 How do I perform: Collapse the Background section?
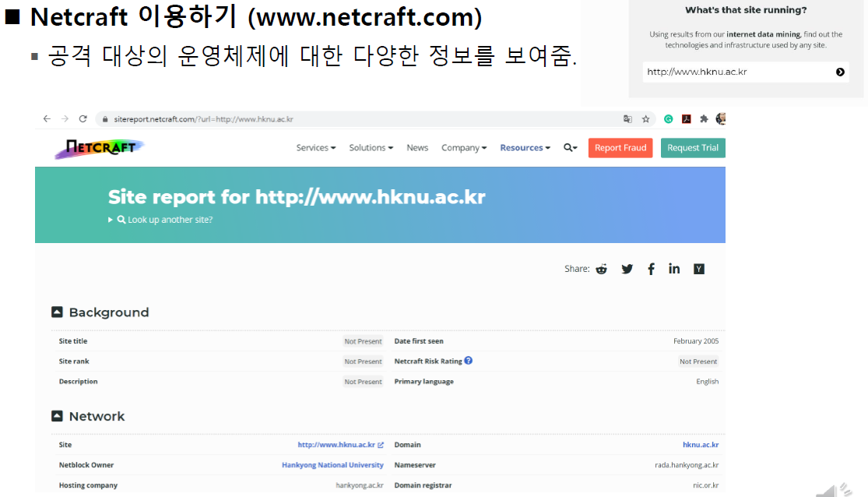[x=57, y=312]
